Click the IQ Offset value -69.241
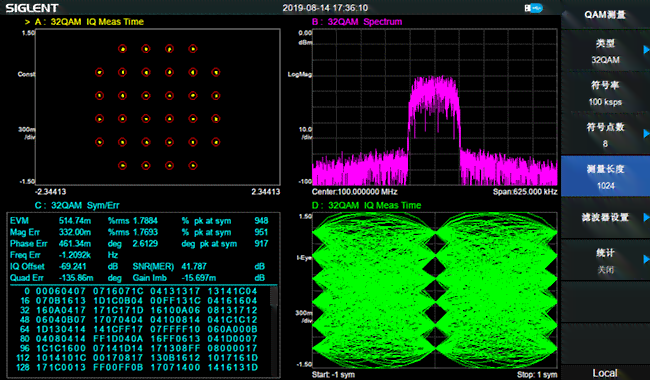Screen dimensions: 650x380 pos(73,266)
